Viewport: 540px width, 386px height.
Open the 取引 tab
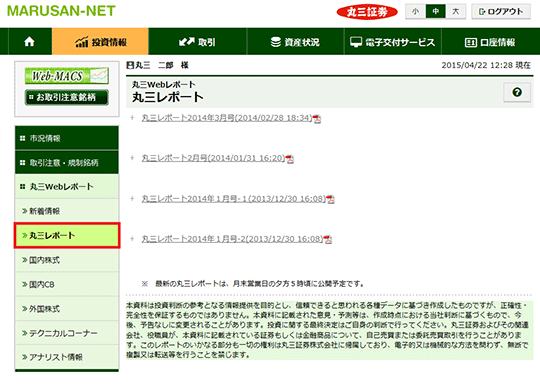198,42
